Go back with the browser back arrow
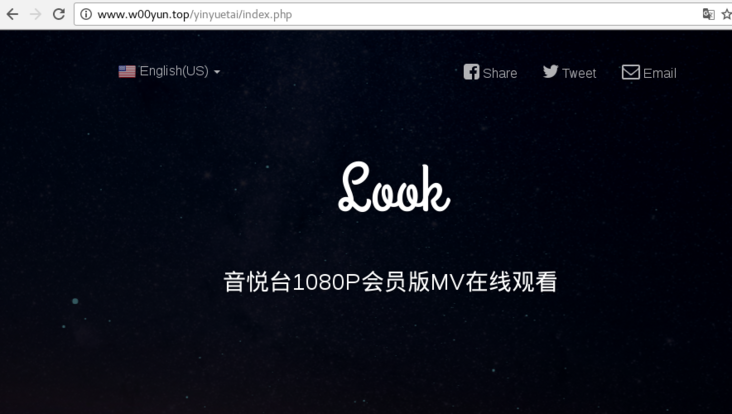The height and width of the screenshot is (414, 732). click(12, 14)
